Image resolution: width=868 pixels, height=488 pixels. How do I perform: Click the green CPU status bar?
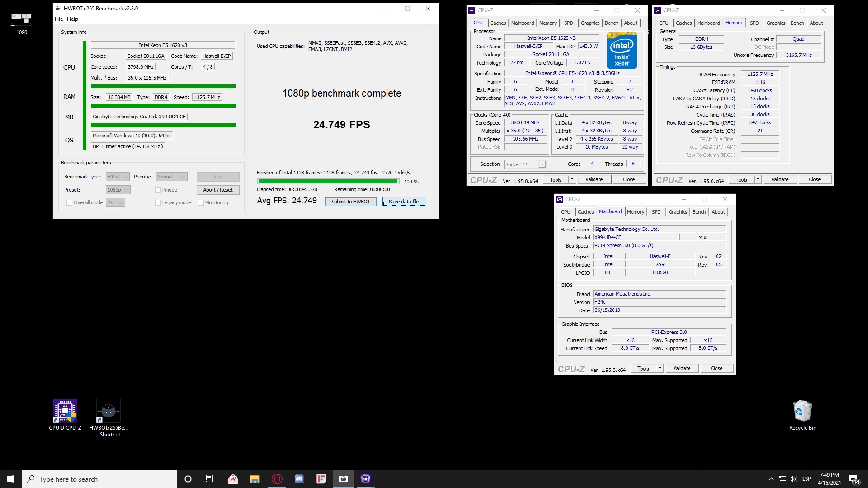click(x=163, y=86)
